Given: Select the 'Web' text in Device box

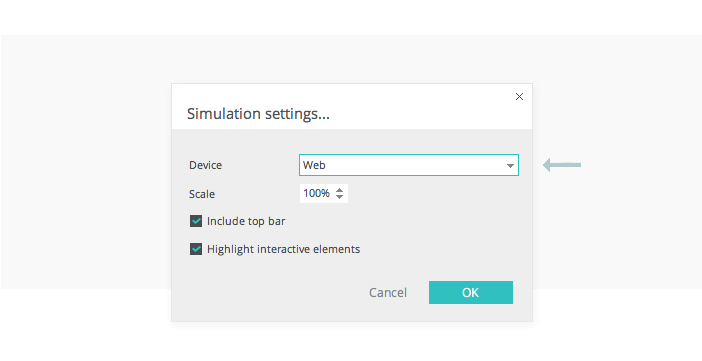Looking at the screenshot, I should tap(314, 165).
